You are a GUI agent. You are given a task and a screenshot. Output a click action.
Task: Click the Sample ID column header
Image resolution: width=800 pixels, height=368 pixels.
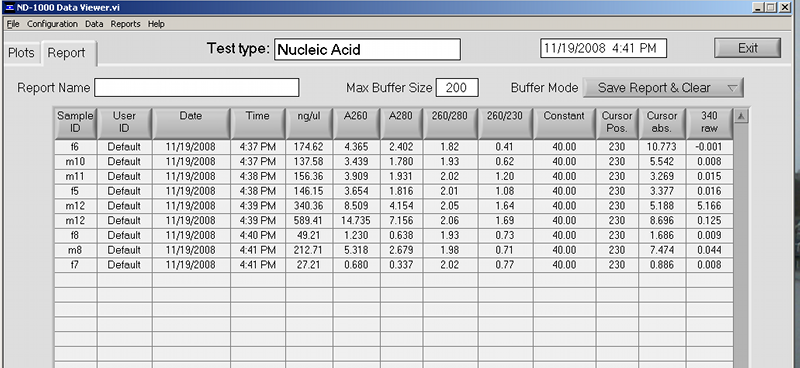[75, 123]
